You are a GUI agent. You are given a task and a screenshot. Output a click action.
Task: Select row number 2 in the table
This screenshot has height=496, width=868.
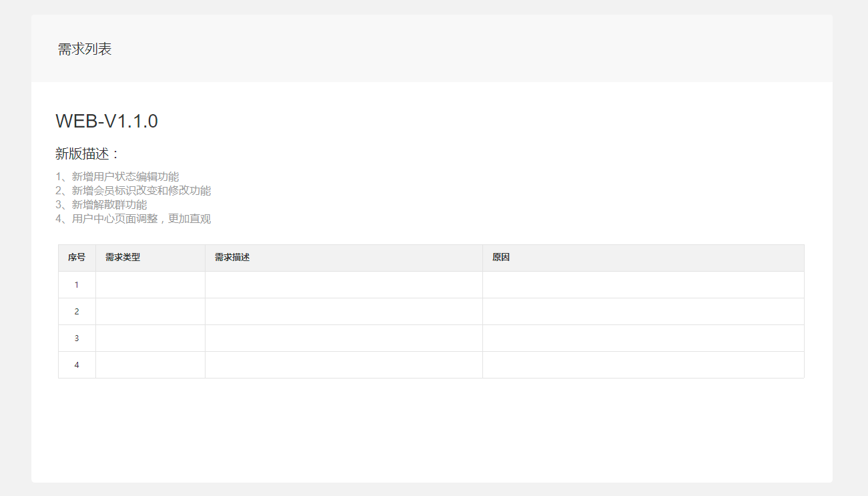click(77, 312)
